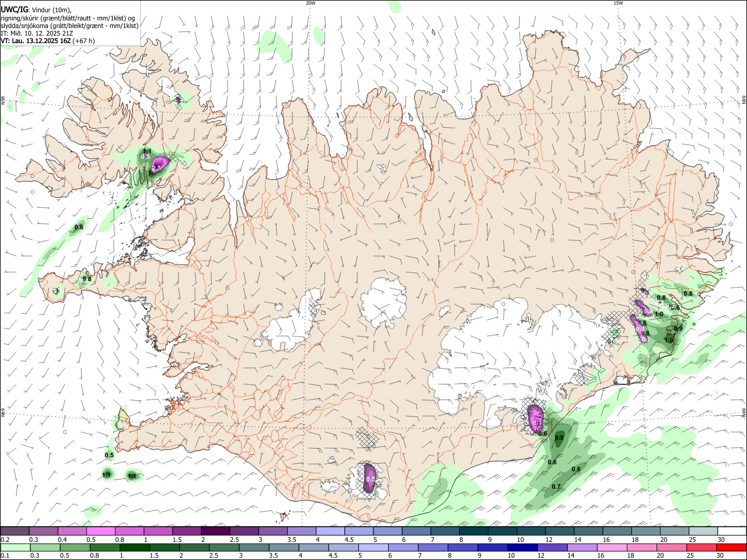Viewport: 747px width, 560px height.
Task: Click the Hofsjökull glacier, the round one in central Iceland
Action: point(383,302)
